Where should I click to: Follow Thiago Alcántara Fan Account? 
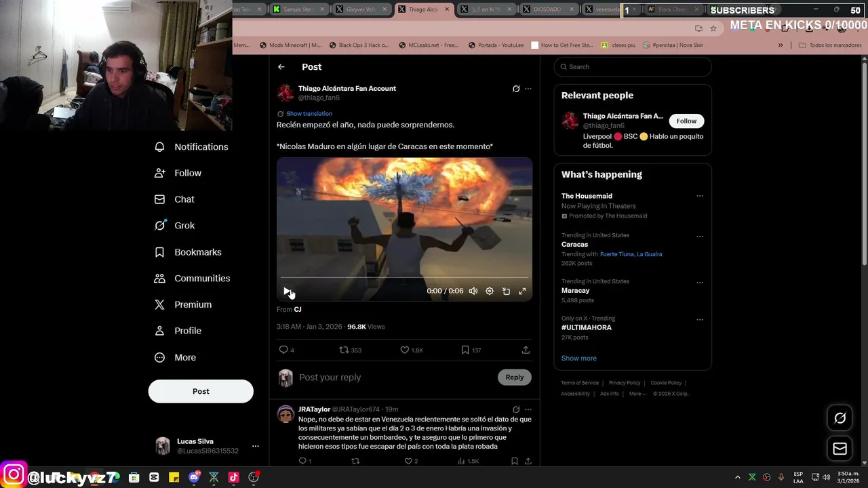(x=686, y=121)
